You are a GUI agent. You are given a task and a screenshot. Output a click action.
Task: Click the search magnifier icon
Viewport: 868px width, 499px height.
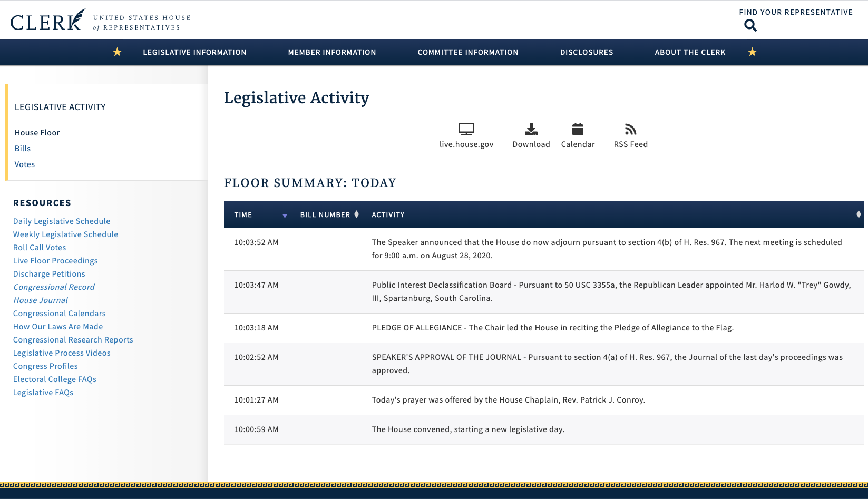tap(750, 25)
